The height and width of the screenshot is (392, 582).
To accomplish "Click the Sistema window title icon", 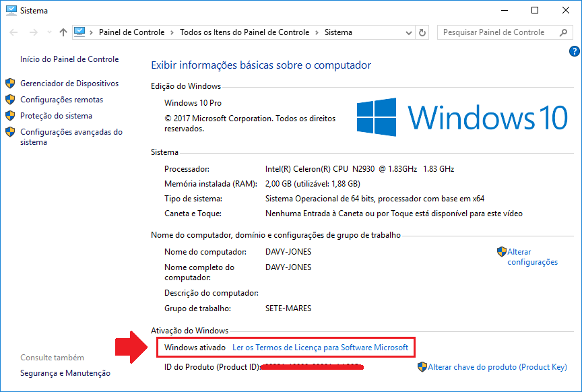I will [x=11, y=10].
